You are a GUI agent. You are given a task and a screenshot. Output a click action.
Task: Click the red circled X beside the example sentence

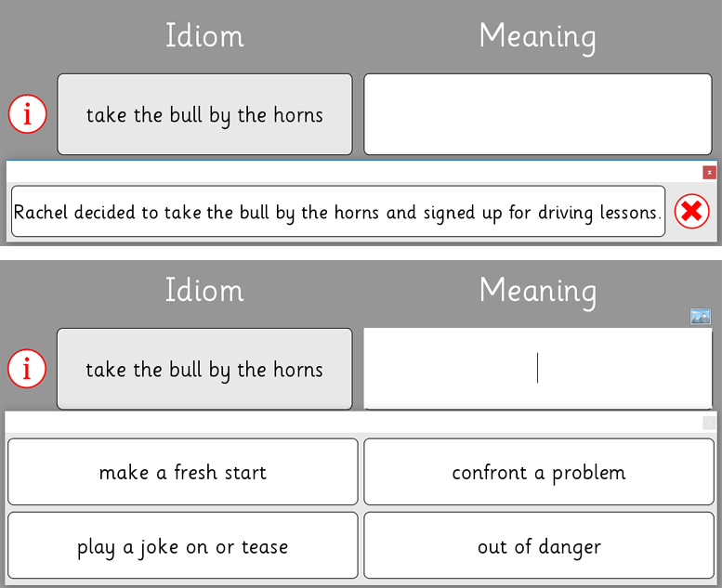point(691,212)
